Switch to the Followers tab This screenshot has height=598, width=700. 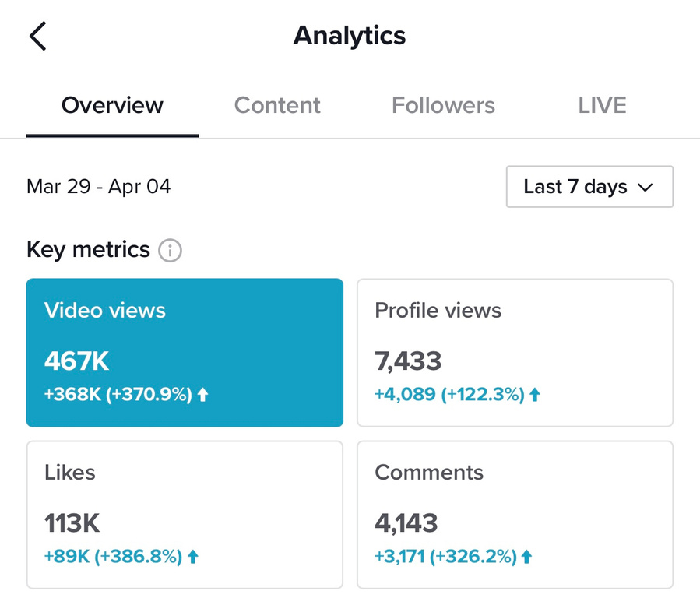(443, 105)
